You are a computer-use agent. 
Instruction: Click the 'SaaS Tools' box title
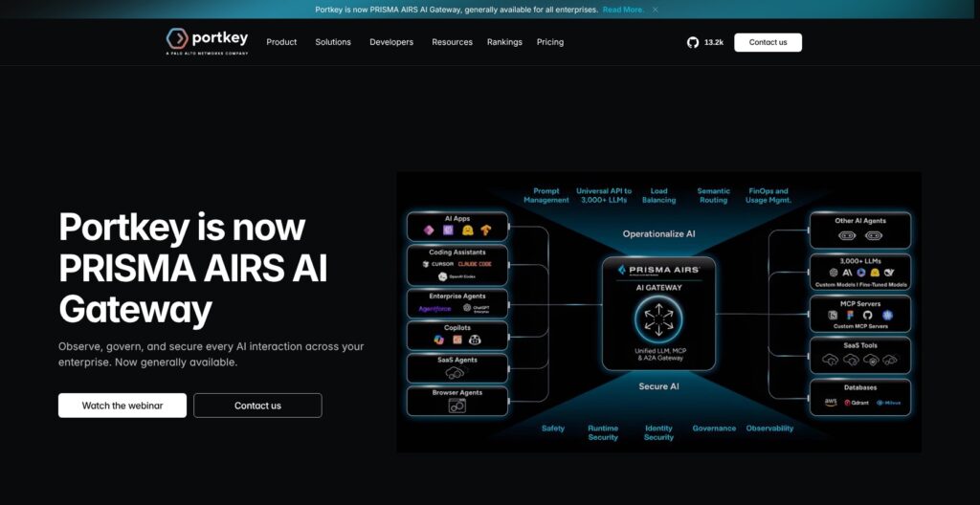[860, 345]
